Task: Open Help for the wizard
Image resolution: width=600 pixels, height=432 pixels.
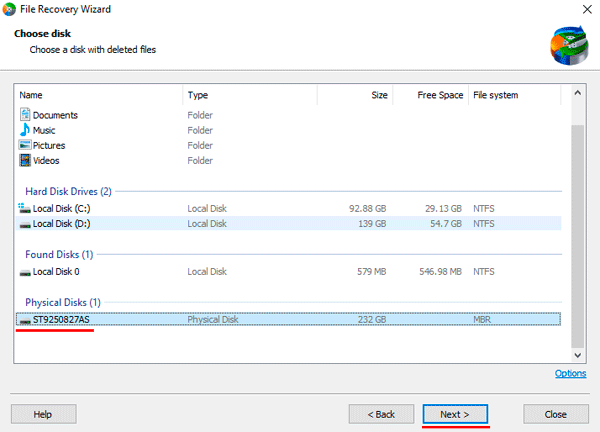Action: coord(44,414)
